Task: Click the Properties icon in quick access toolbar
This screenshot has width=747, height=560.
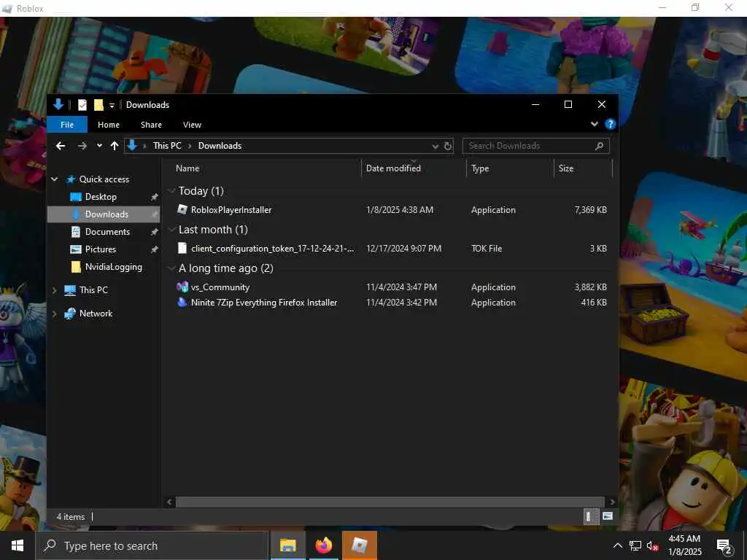Action: (82, 105)
